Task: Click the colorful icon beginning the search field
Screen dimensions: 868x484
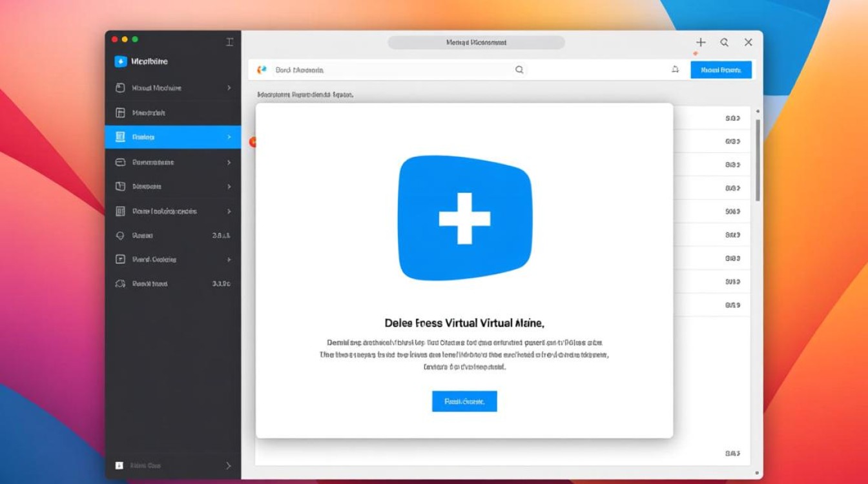Action: click(x=262, y=70)
